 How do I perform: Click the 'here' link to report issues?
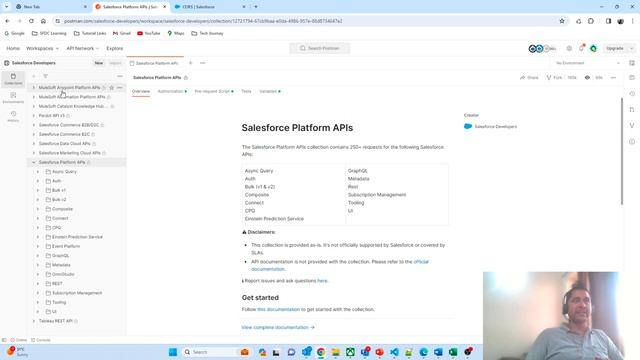[x=322, y=281]
